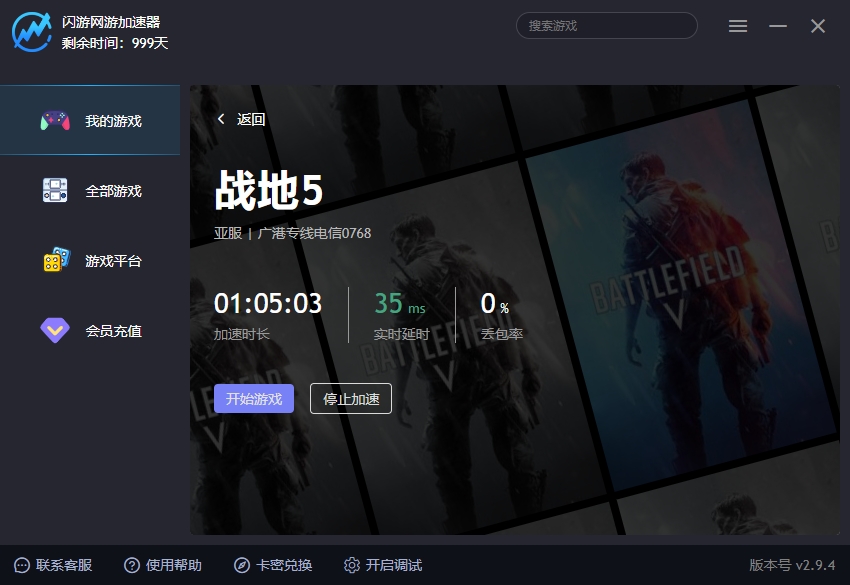The width and height of the screenshot is (850, 585).
Task: Launch the game with 开始游戏
Action: point(254,398)
